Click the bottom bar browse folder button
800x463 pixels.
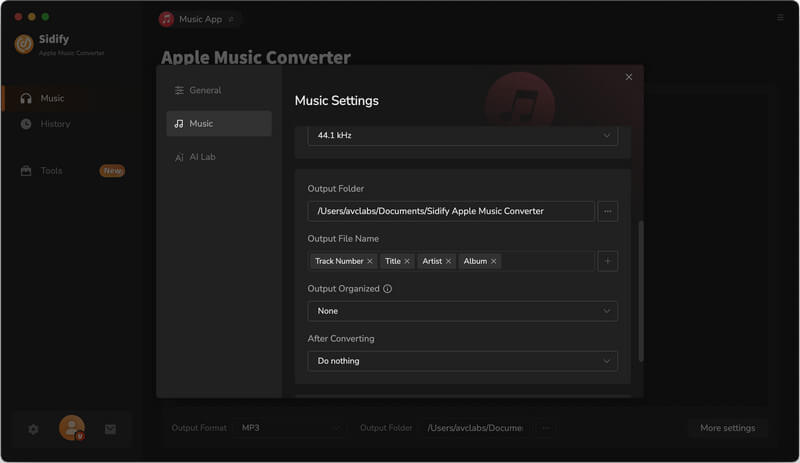(545, 428)
